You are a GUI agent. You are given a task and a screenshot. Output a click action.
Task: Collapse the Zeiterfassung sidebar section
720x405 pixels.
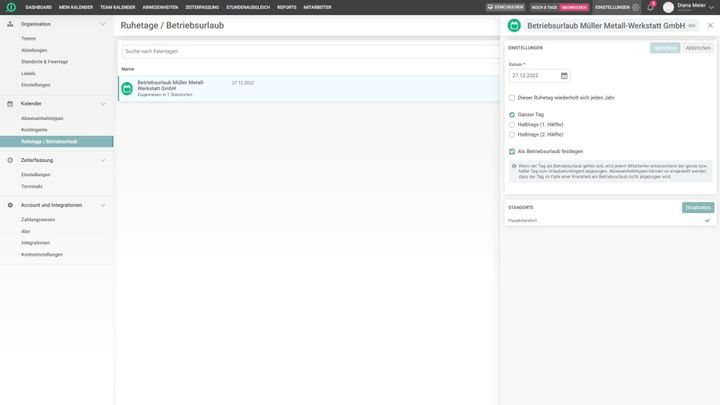tap(103, 160)
